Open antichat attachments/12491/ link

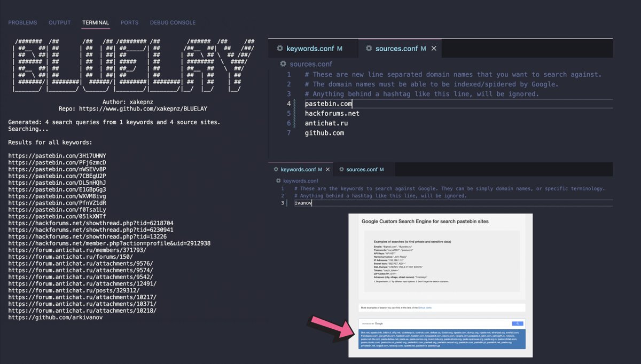(x=82, y=283)
